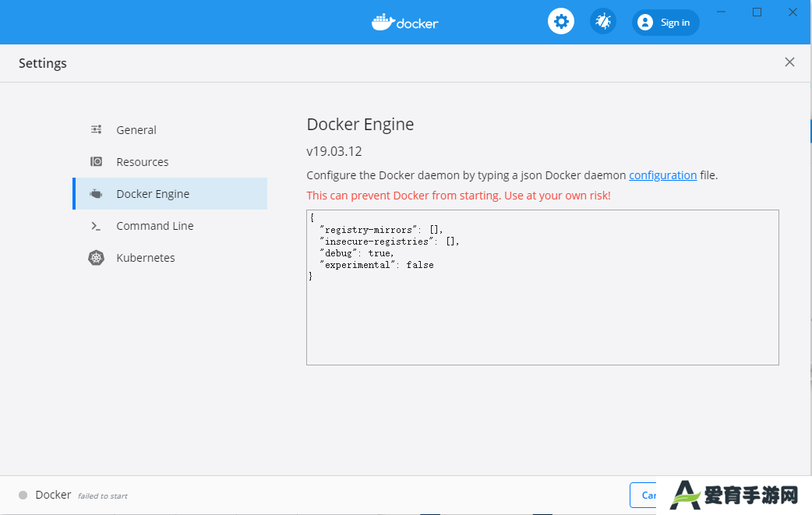The image size is (812, 515).
Task: Click the partially visible Cancel button
Action: pyautogui.click(x=643, y=496)
